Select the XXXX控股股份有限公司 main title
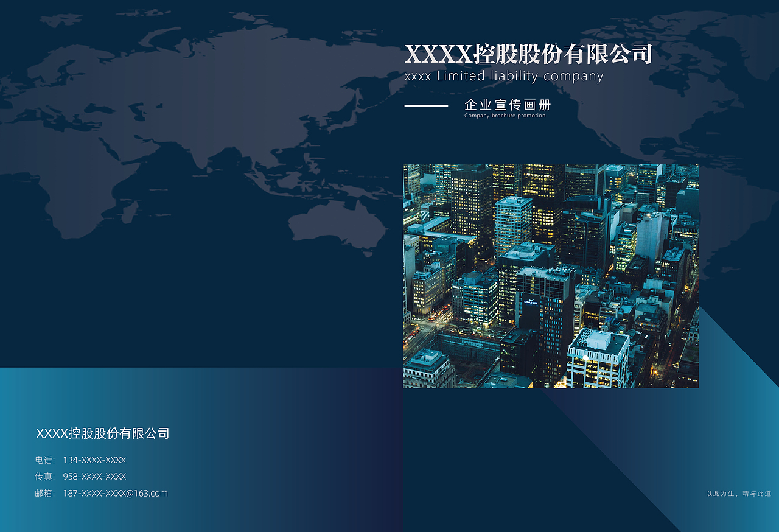 point(529,54)
